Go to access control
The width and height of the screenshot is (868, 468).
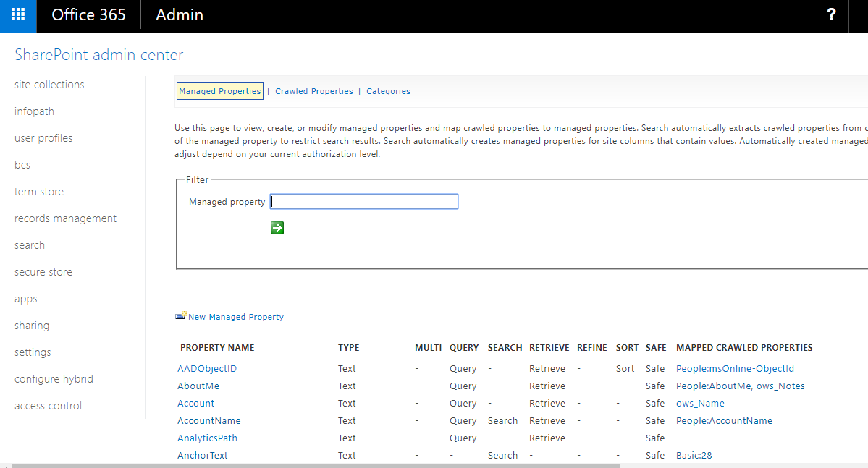[x=49, y=406]
